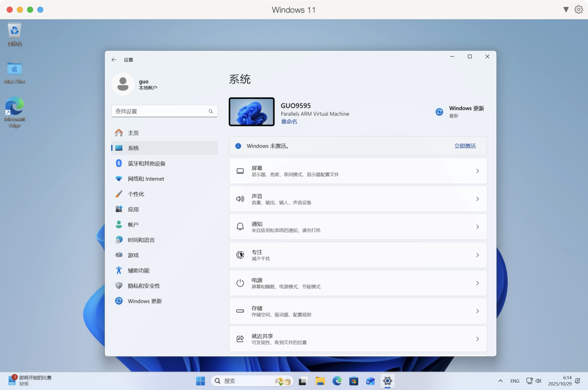
Task: Select 时间和语言 in the sidebar
Action: coord(141,240)
